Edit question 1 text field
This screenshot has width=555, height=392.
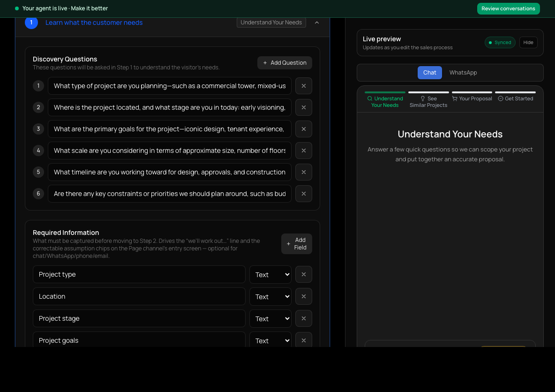(170, 86)
